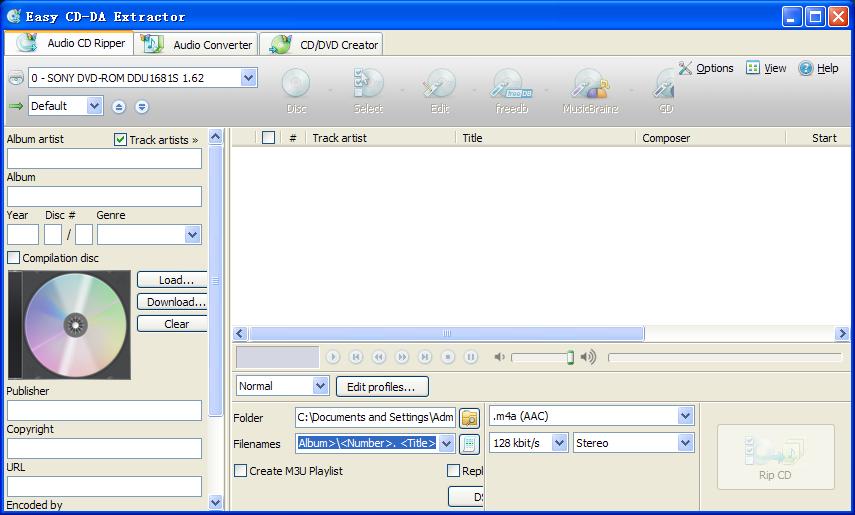The height and width of the screenshot is (515, 855).
Task: Pause playback button
Action: pyautogui.click(x=471, y=357)
